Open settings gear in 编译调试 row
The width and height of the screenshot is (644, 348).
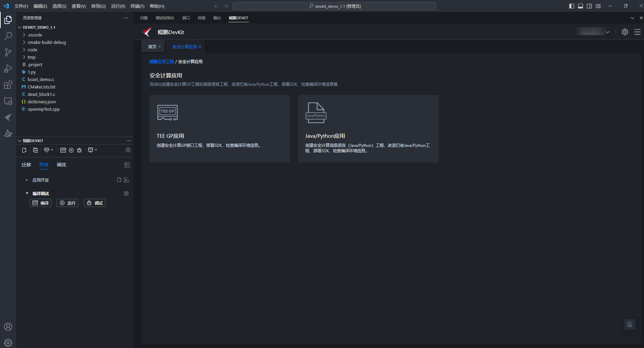[x=126, y=193]
